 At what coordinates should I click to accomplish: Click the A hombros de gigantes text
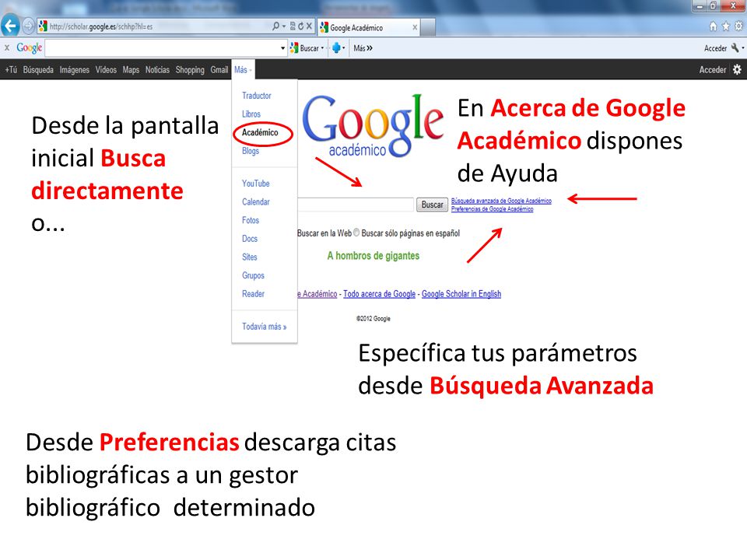tap(373, 256)
